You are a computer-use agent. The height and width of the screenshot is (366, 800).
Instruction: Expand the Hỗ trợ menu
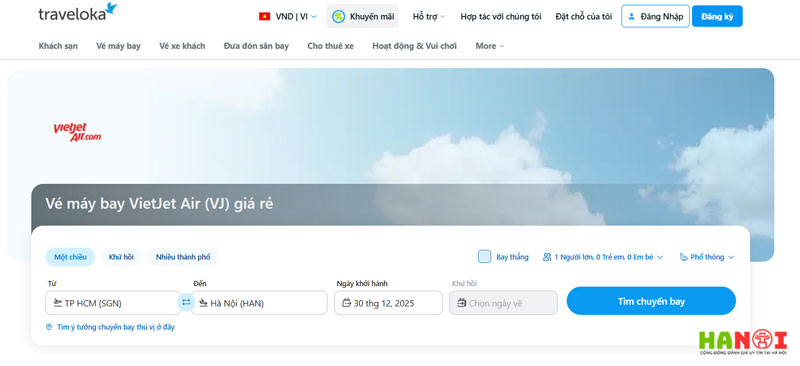point(429,16)
